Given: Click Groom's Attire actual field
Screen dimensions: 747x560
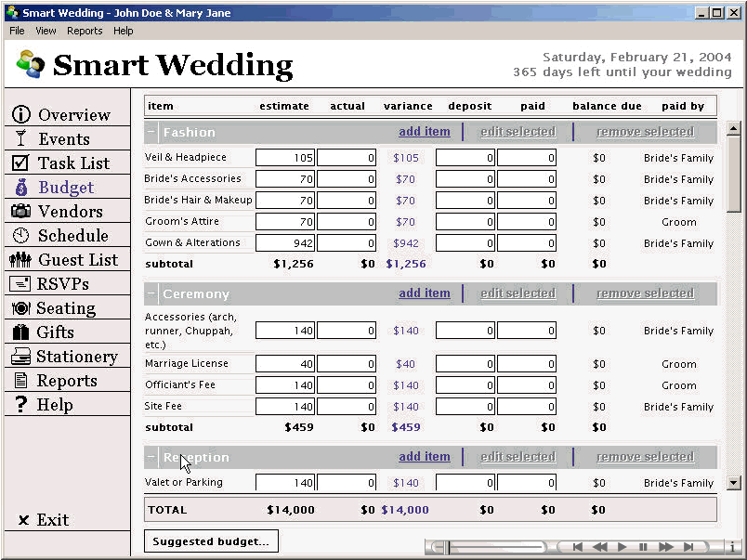Looking at the screenshot, I should (x=347, y=222).
